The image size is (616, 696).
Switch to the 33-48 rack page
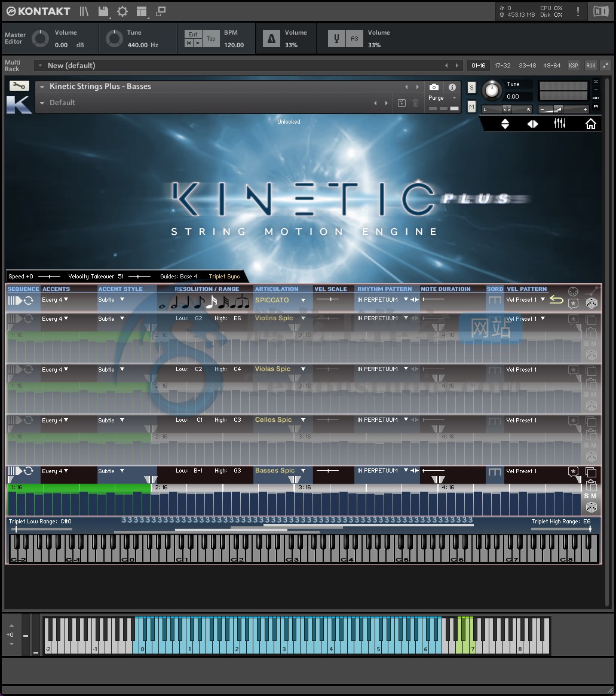click(527, 66)
